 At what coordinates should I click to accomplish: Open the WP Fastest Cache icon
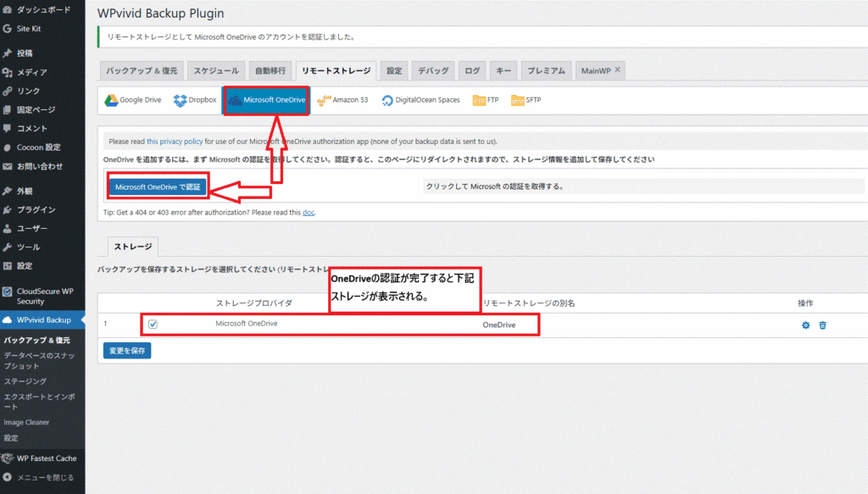pos(7,458)
